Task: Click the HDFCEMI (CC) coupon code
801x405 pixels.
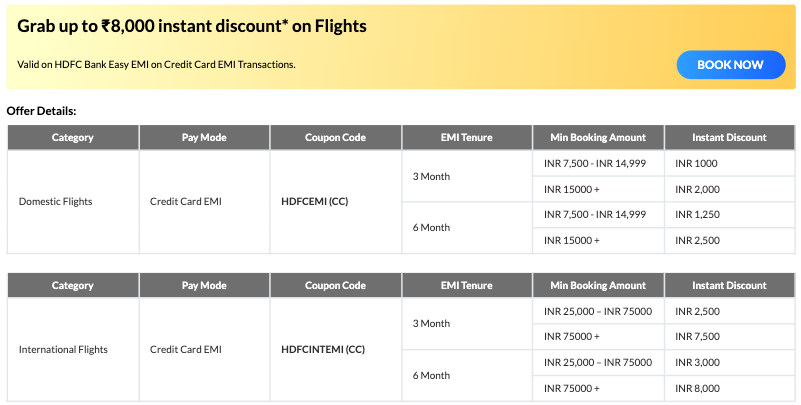Action: [x=315, y=202]
